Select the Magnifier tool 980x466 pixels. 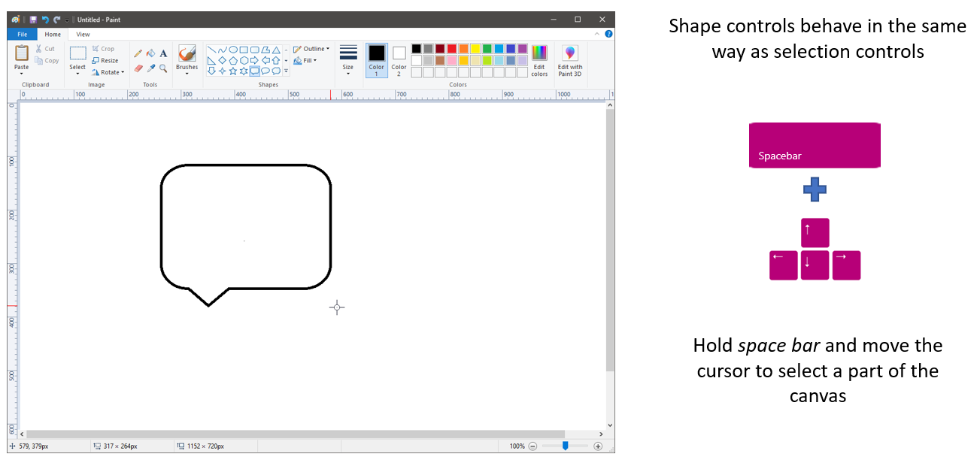pyautogui.click(x=162, y=68)
